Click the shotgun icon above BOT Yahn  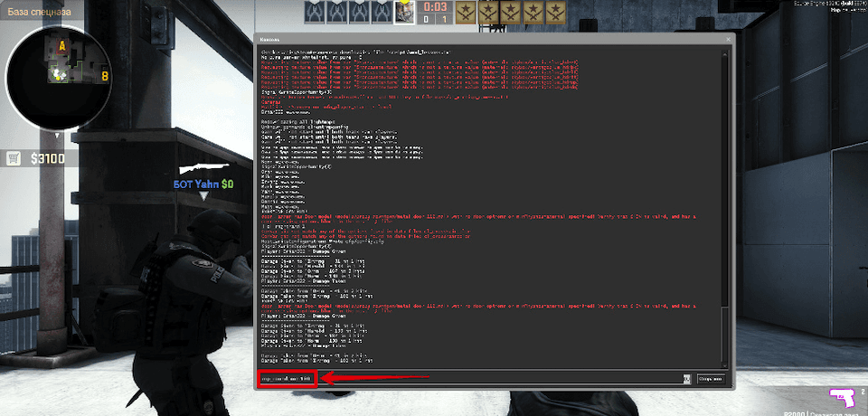coord(204,166)
